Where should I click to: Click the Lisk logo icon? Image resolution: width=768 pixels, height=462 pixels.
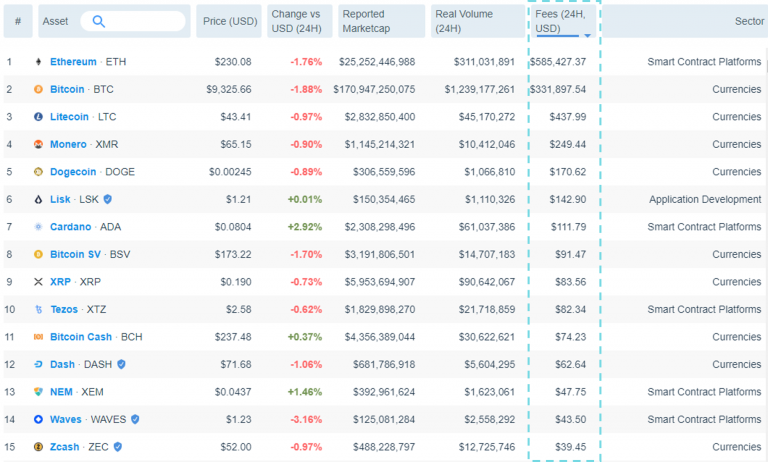tap(38, 199)
